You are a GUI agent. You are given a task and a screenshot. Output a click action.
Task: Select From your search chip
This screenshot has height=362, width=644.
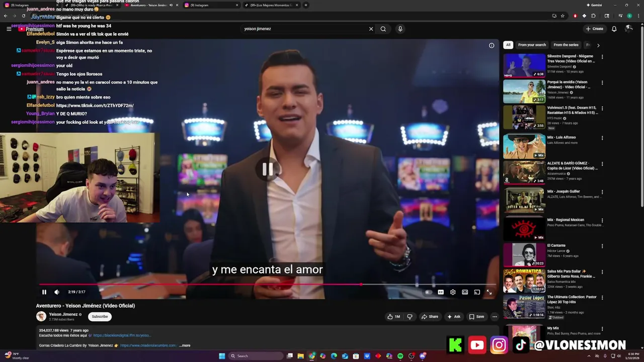click(532, 45)
